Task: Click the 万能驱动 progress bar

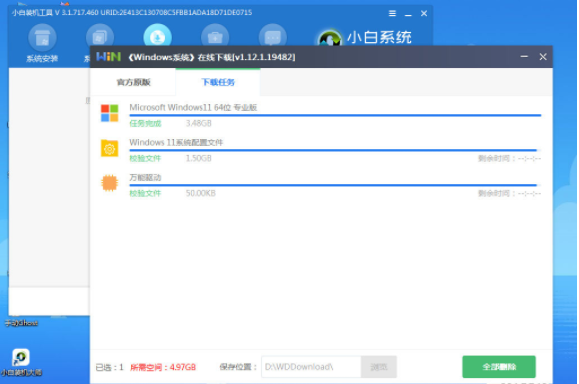Action: pyautogui.click(x=335, y=185)
